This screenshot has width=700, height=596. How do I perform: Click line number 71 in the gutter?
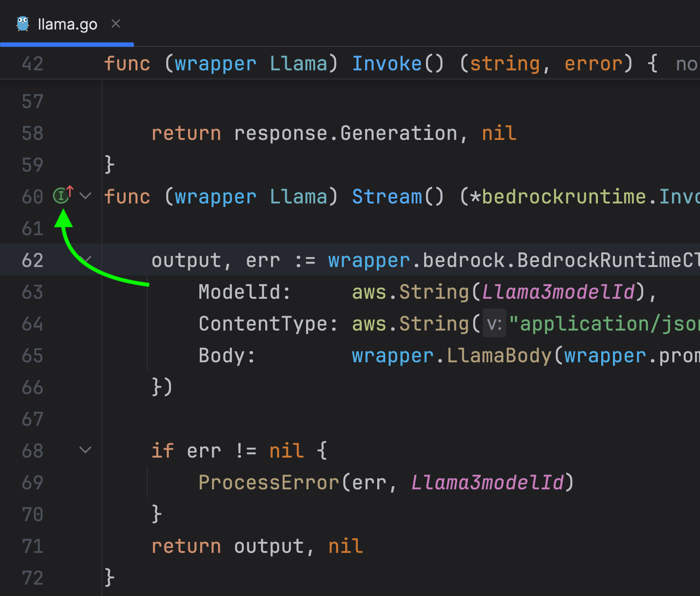[33, 546]
